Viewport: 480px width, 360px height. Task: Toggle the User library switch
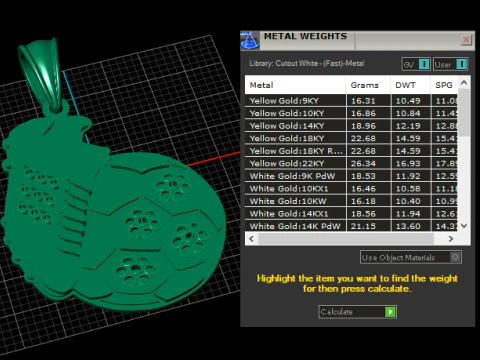[451, 64]
